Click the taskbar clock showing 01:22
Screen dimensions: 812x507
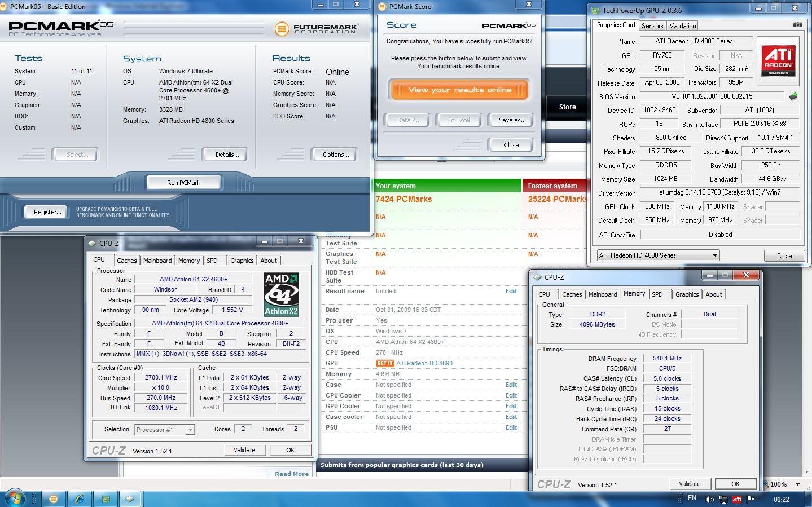tap(781, 499)
